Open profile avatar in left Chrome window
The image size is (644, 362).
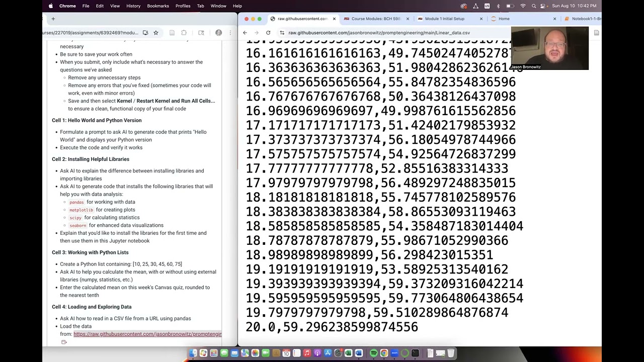click(218, 33)
